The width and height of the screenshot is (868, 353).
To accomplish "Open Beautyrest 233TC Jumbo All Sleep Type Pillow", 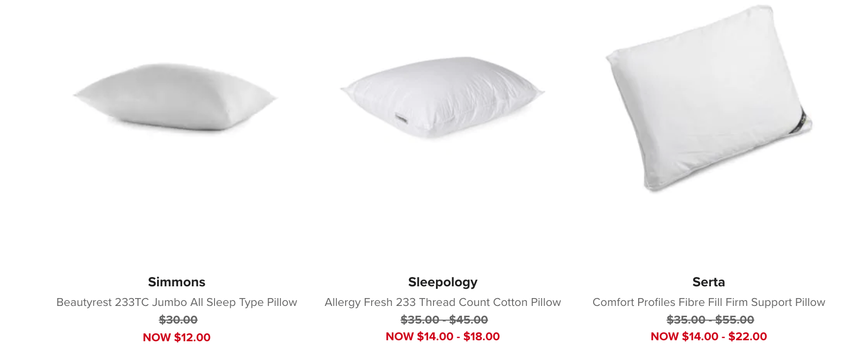I will (x=177, y=302).
